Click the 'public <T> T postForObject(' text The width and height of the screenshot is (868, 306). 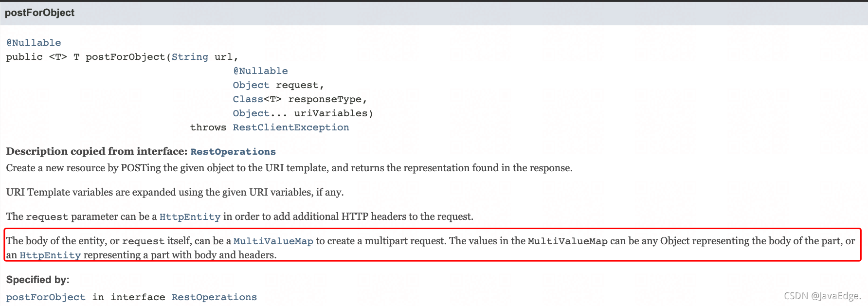[89, 57]
